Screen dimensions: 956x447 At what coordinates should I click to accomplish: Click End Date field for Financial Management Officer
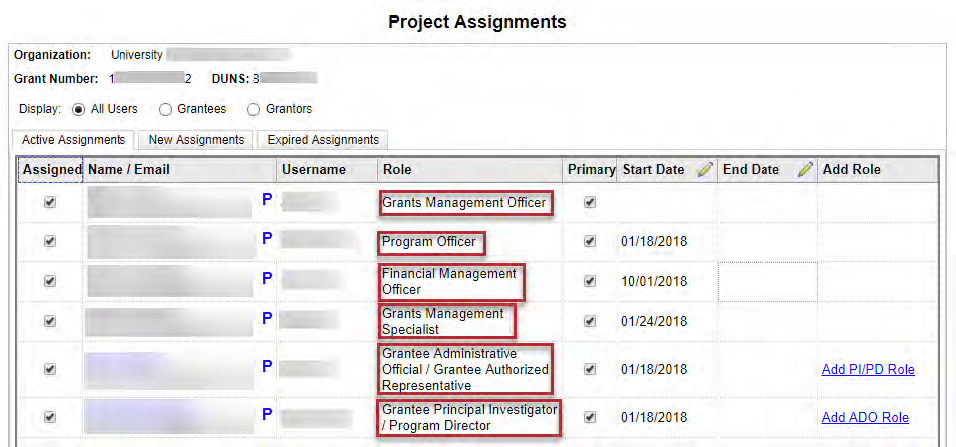click(x=767, y=281)
